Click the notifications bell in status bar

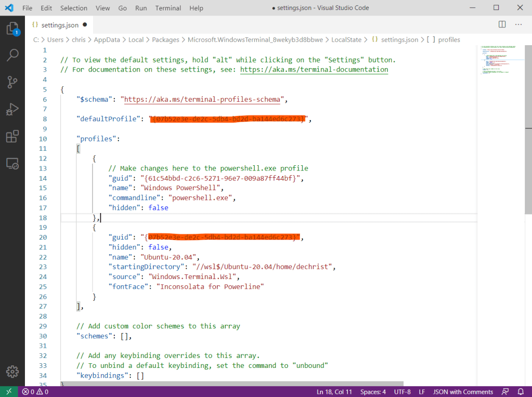[x=521, y=392]
